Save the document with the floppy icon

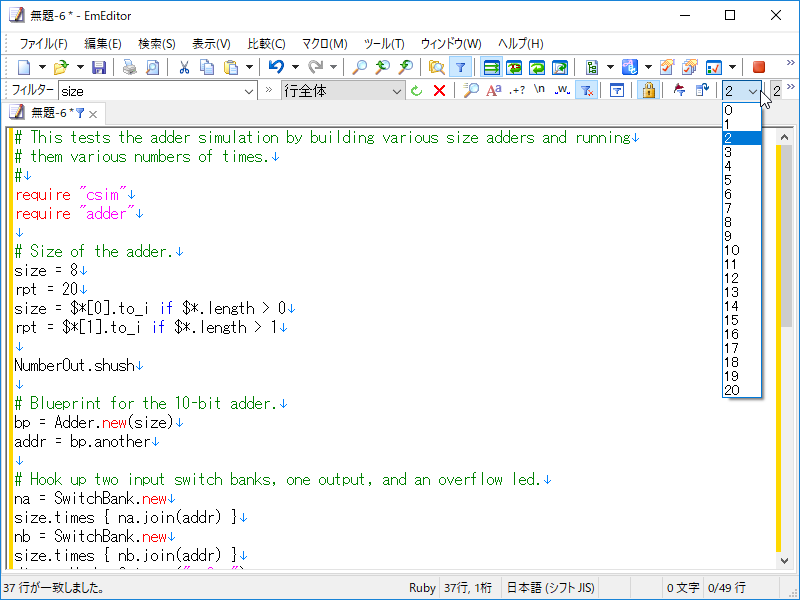coord(98,67)
